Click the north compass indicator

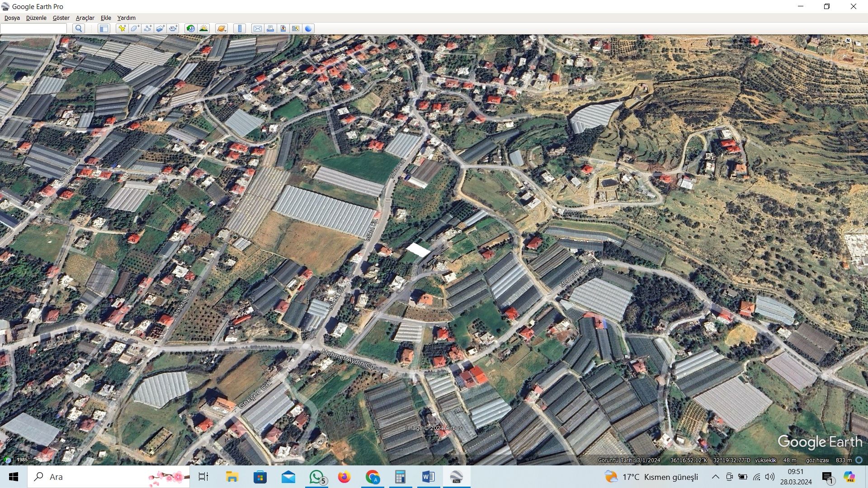tap(848, 41)
